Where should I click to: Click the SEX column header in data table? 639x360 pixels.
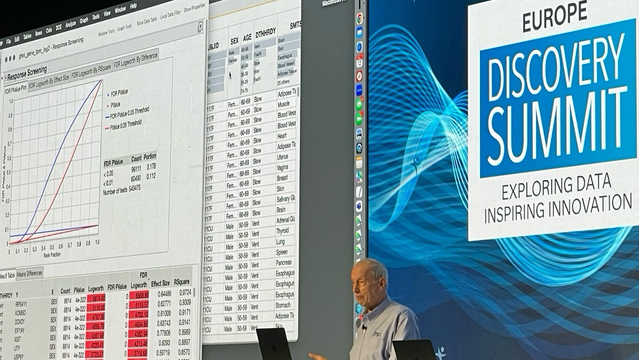tap(234, 41)
